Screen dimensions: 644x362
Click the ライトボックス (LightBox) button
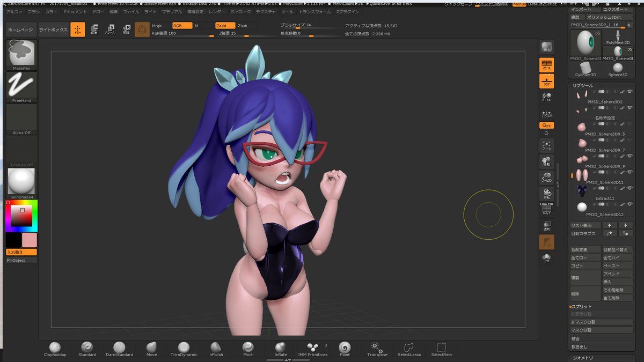click(53, 30)
